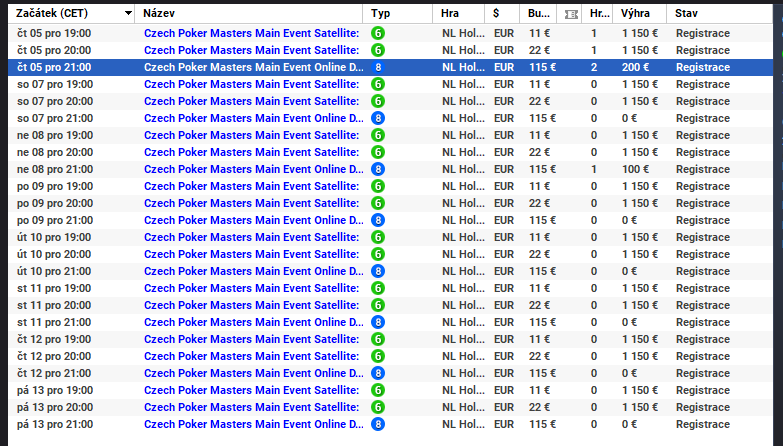Click the 0 € prize on čt 12 pro 21:00
The width and height of the screenshot is (783, 446).
tap(629, 373)
